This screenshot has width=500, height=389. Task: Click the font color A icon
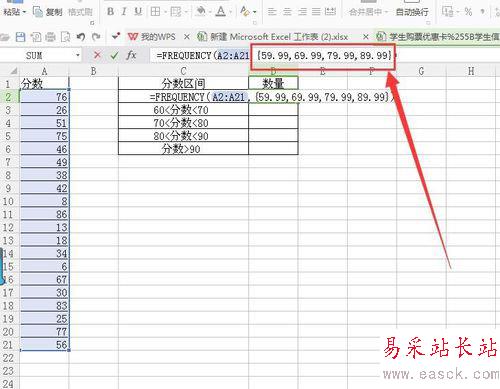(220, 12)
